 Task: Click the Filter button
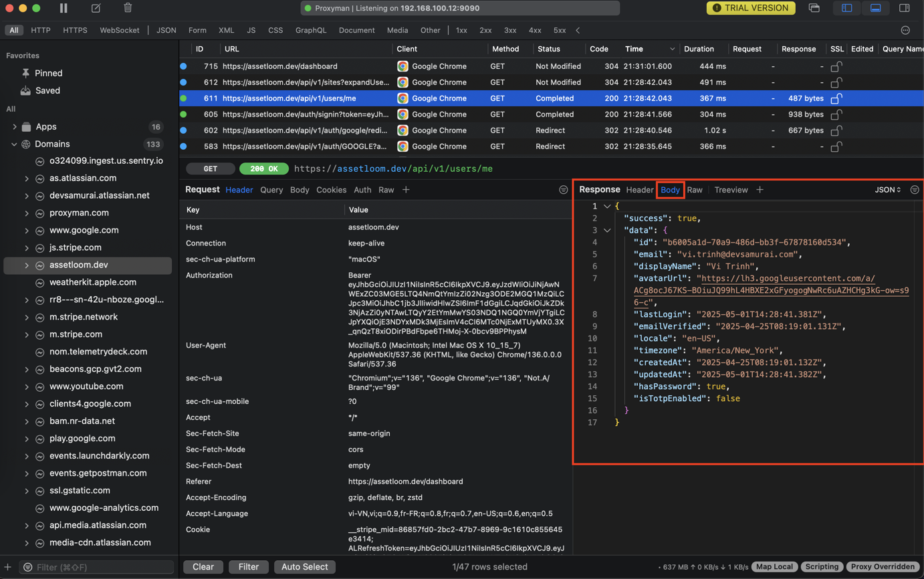(x=249, y=567)
